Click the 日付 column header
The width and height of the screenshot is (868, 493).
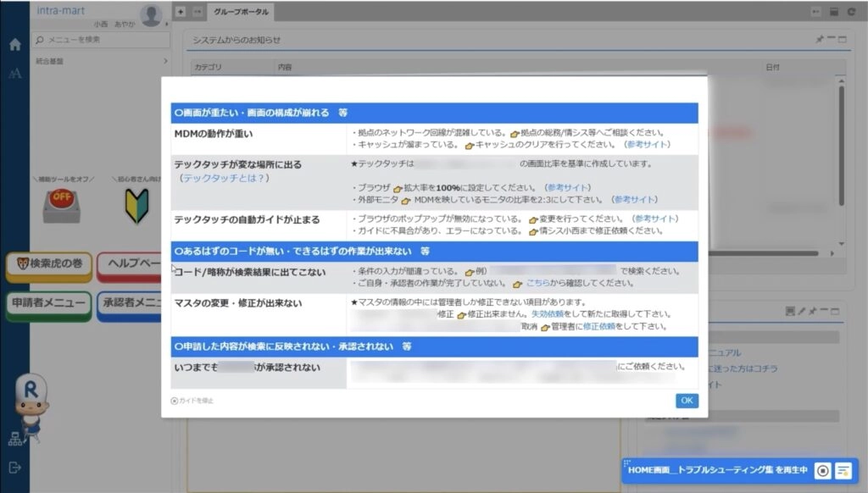[773, 67]
